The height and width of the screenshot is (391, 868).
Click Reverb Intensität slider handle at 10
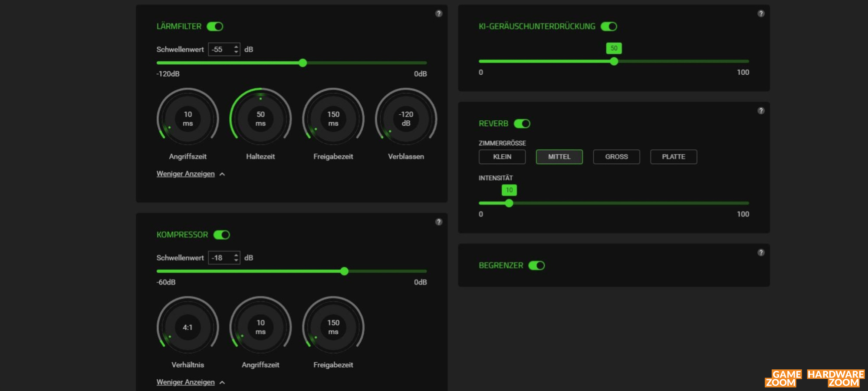pos(509,203)
